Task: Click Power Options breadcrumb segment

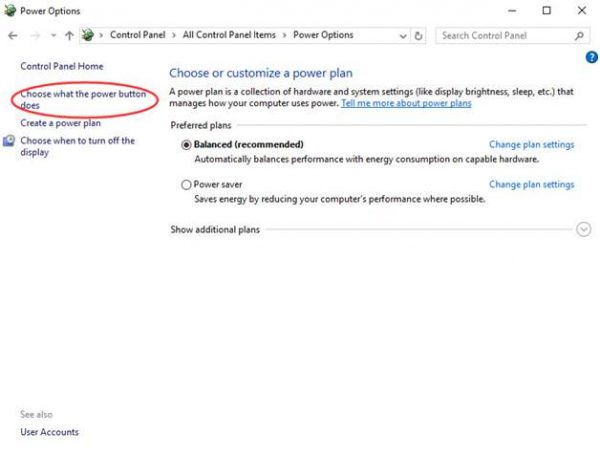Action: 323,35
